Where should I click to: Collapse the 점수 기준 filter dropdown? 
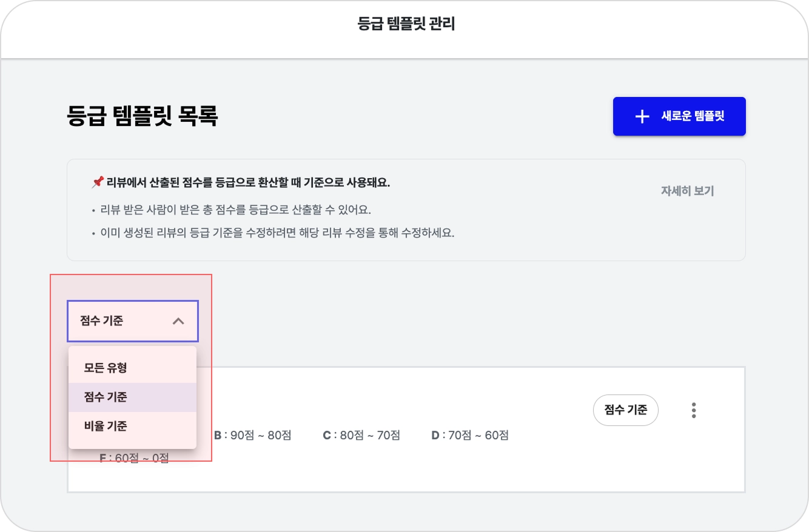[133, 321]
